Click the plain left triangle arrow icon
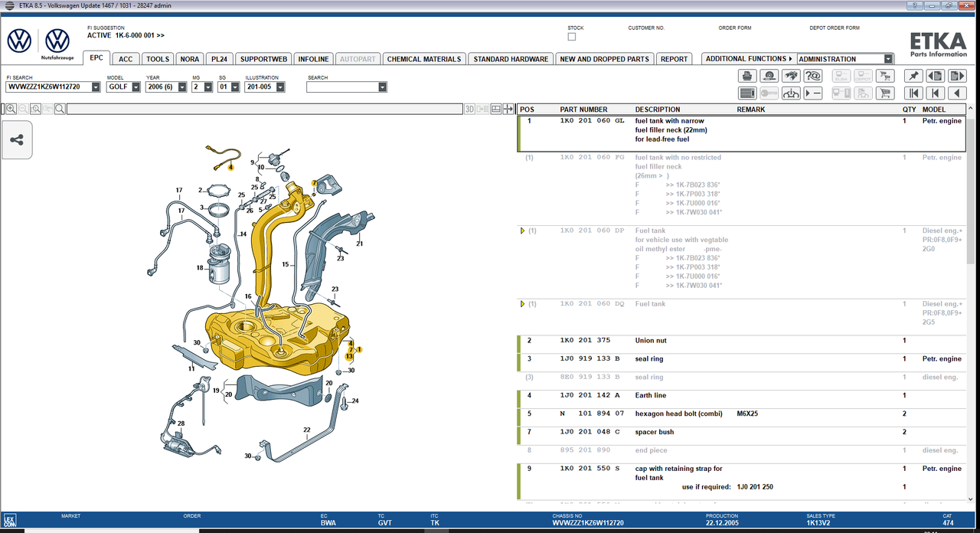Viewport: 980px width, 533px height. [957, 93]
